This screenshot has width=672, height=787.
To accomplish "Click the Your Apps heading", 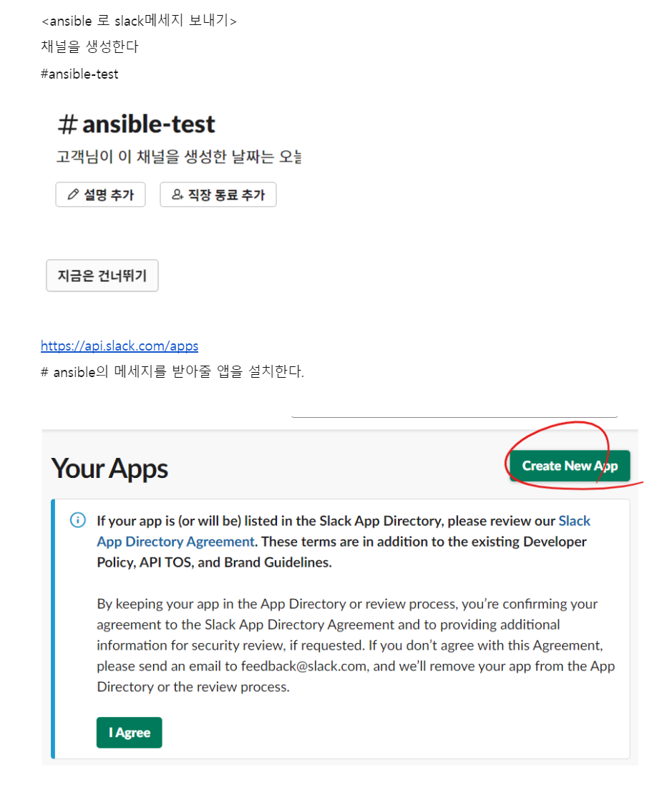I will 109,469.
